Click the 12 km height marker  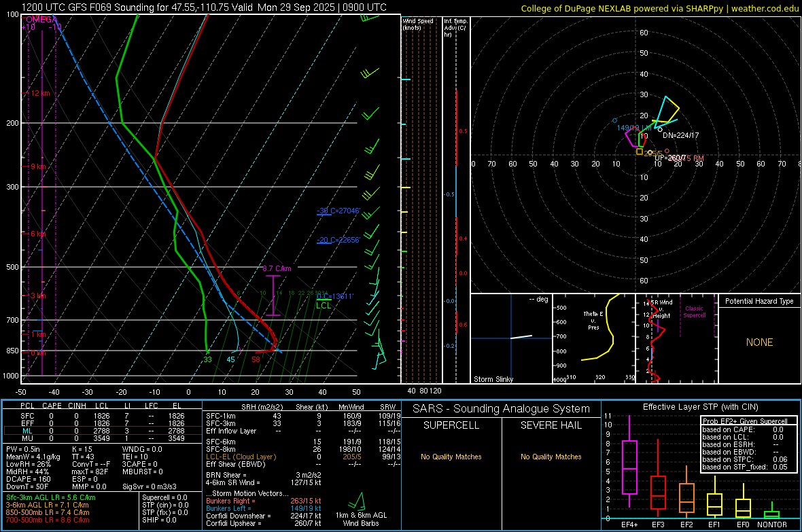click(41, 93)
